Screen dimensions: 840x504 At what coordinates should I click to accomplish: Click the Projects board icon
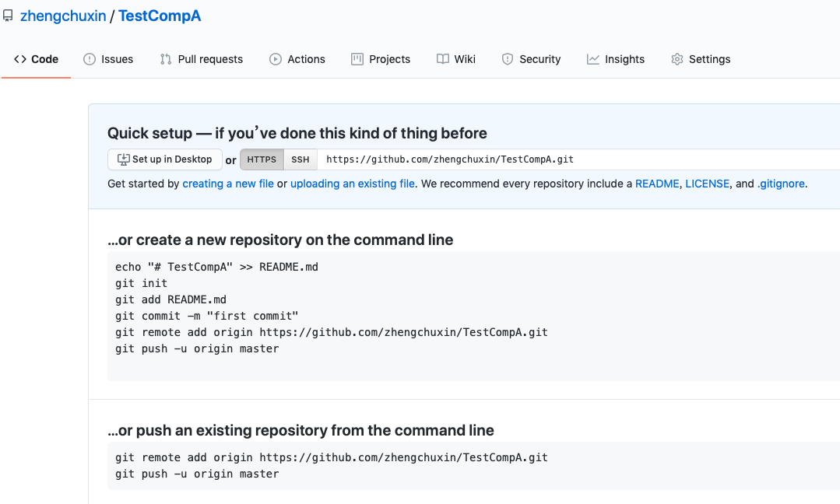[357, 59]
